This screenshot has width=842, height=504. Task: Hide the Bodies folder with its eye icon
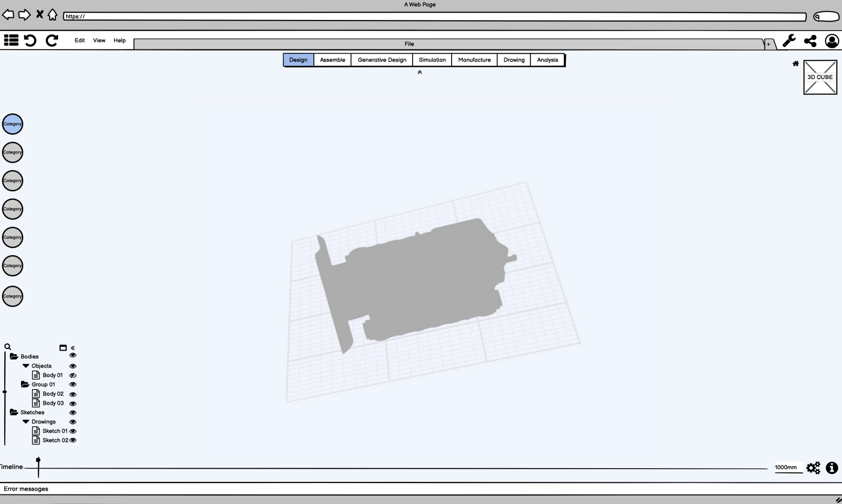pyautogui.click(x=73, y=355)
